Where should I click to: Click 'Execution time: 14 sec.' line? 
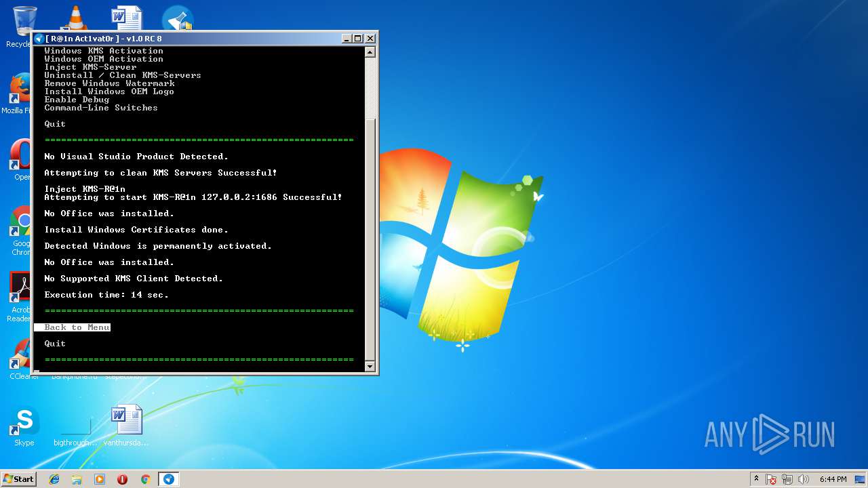pyautogui.click(x=106, y=295)
